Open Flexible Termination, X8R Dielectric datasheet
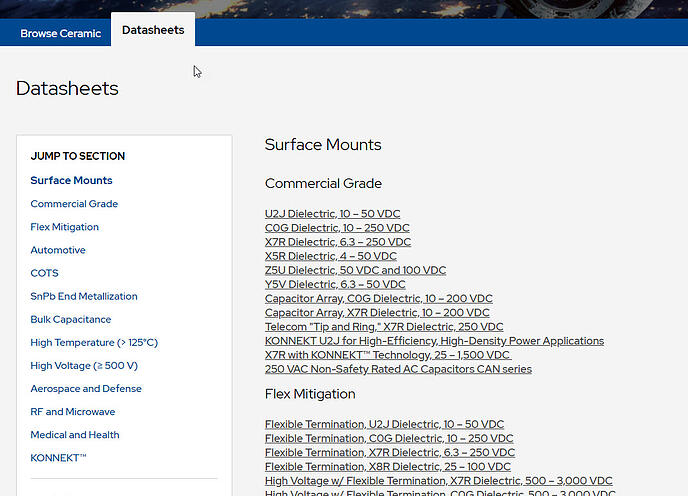 click(387, 467)
